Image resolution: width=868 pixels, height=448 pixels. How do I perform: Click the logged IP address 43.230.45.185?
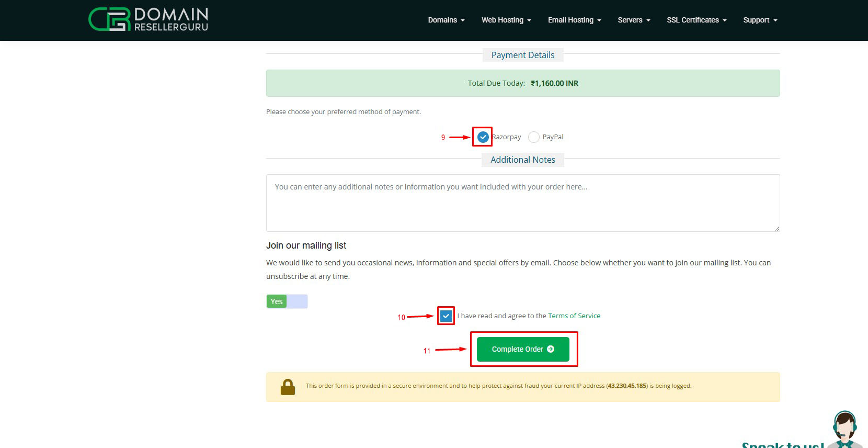coord(627,386)
